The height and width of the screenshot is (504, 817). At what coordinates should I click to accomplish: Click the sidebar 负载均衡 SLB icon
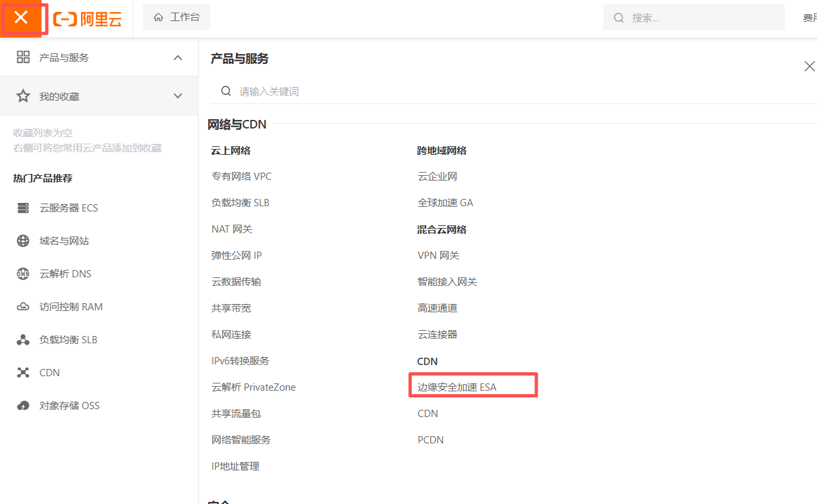(23, 340)
